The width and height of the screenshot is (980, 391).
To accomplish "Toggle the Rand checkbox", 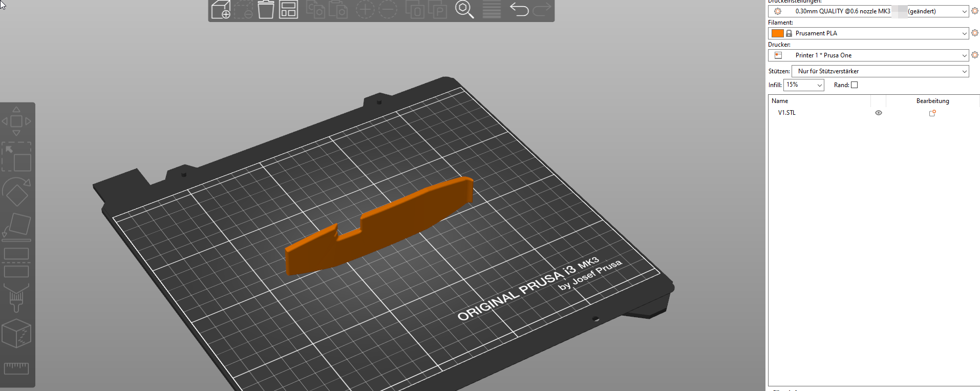I will pos(854,85).
